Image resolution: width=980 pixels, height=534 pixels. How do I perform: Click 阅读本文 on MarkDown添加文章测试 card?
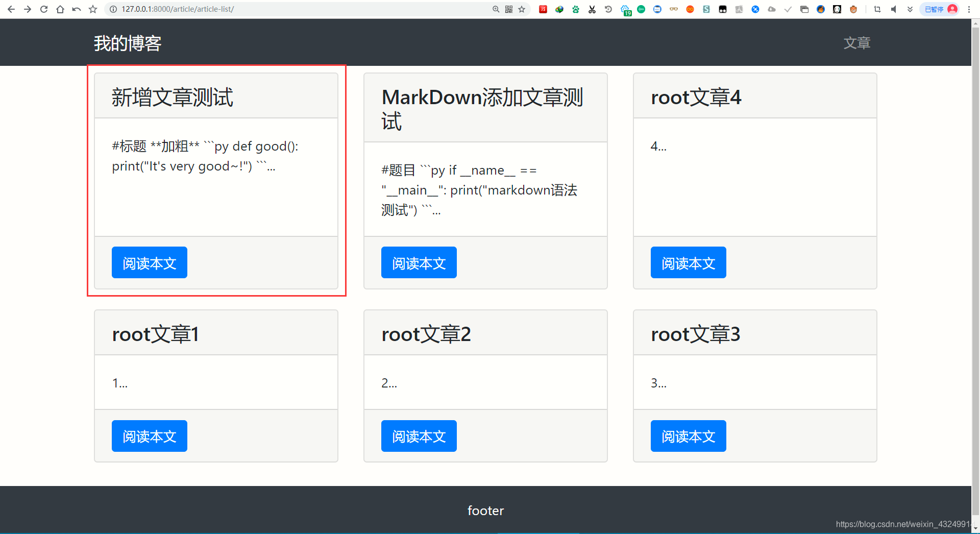click(419, 262)
